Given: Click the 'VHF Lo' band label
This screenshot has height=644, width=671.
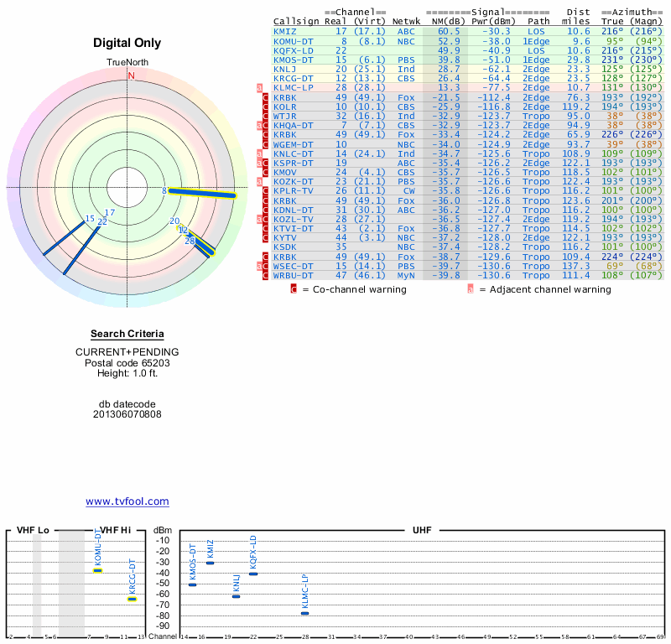Looking at the screenshot, I should coord(33,530).
